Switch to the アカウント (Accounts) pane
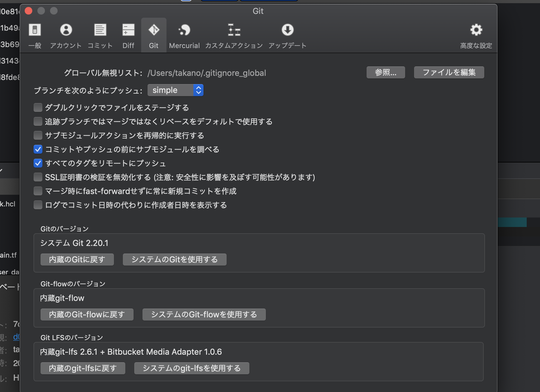Screen dimensions: 540x392 66,35
